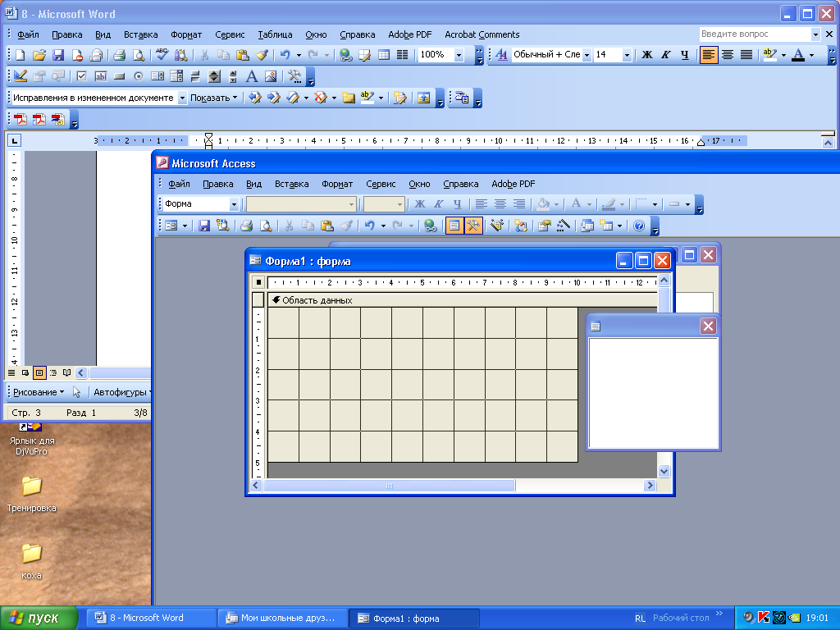This screenshot has width=840, height=630.
Task: Click the Design Mode ruler icon in Word
Action: point(21,76)
